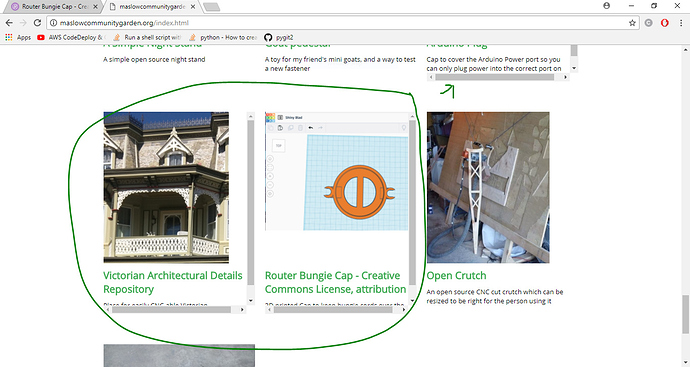Click the Router Bungie Cap vertical scrollbar thumb
Screen dimensions: 690x367
pyautogui.click(x=412, y=202)
